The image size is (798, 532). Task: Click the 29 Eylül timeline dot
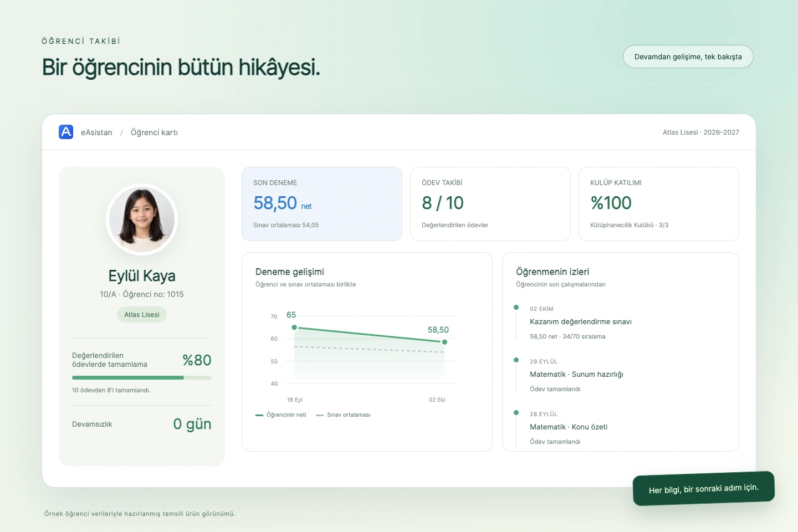(x=516, y=360)
